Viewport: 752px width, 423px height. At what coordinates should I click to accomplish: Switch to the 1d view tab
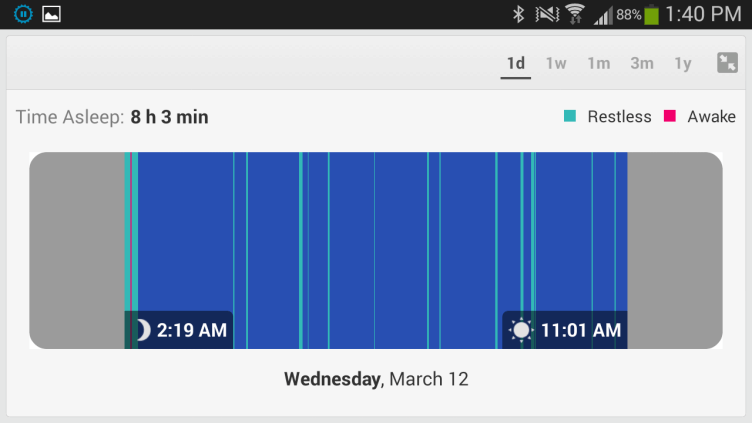[x=516, y=63]
